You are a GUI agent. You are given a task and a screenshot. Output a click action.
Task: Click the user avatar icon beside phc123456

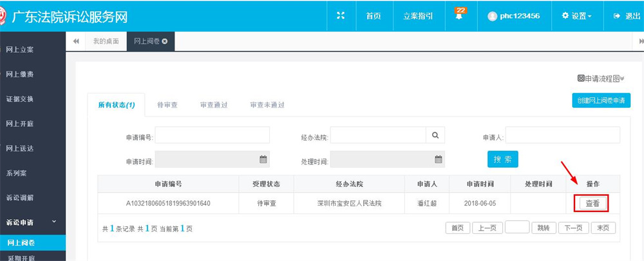click(492, 17)
